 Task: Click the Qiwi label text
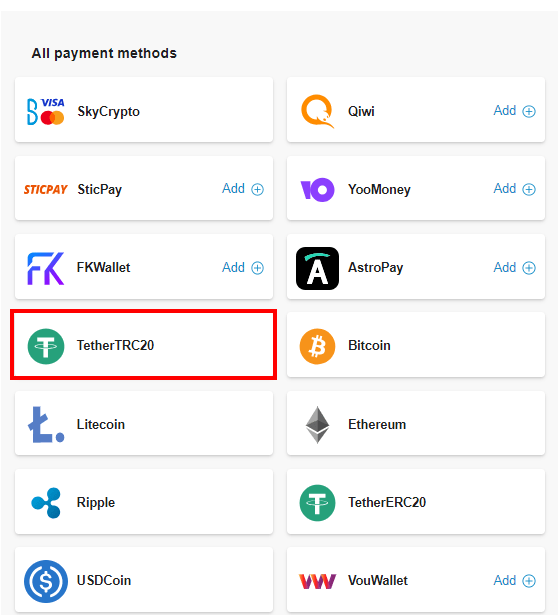[361, 111]
